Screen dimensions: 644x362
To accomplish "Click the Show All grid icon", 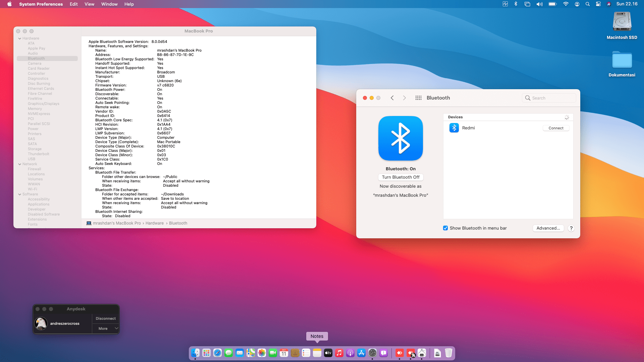I will click(418, 98).
